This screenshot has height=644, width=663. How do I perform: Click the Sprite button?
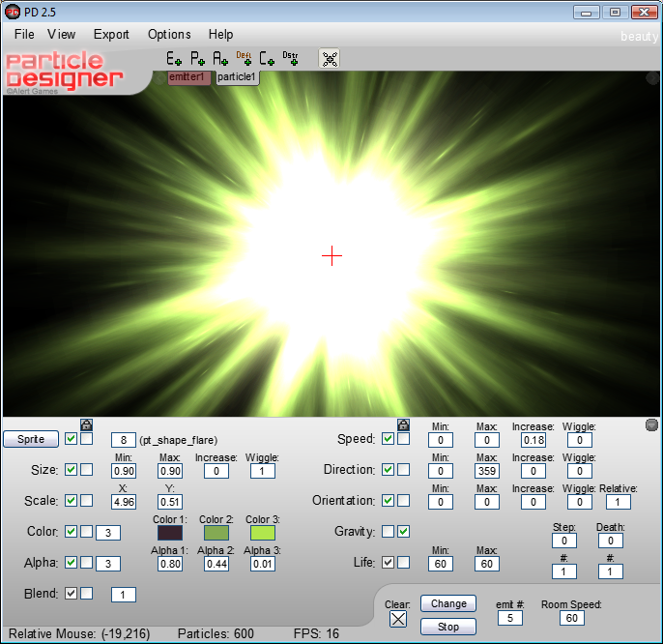31,439
